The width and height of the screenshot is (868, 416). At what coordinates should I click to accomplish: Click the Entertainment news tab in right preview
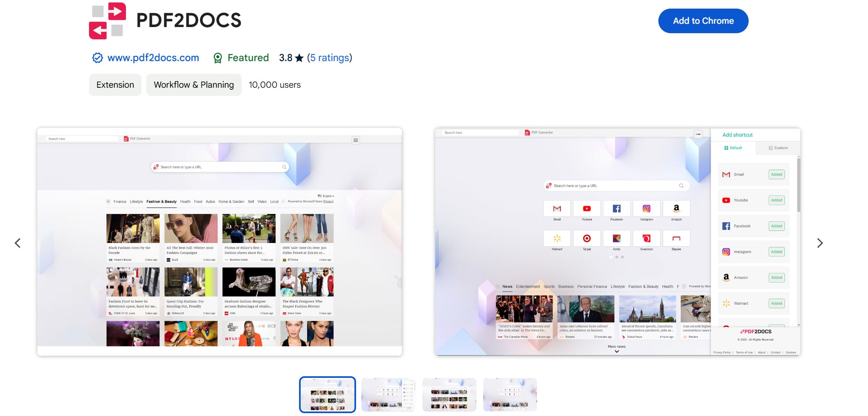[528, 287]
